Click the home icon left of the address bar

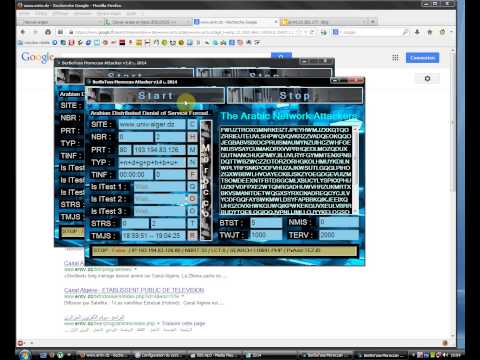[x=48, y=32]
